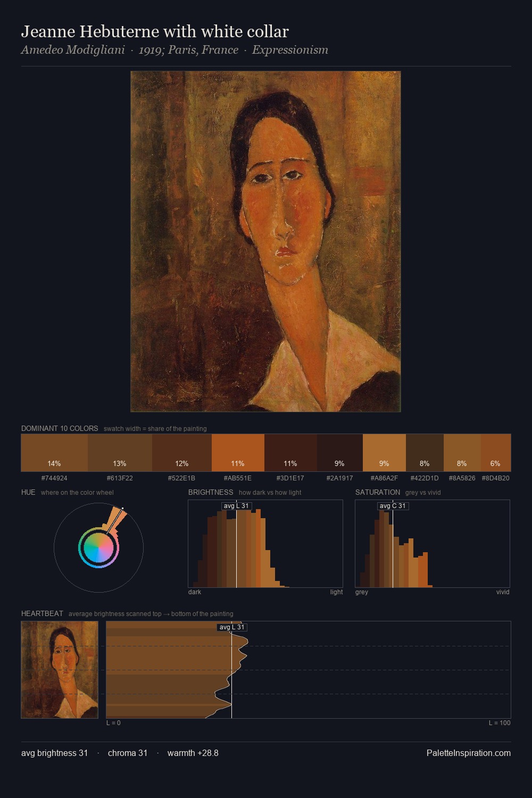532x798 pixels.
Task: Click the hex code text '#AB551E'
Action: click(238, 478)
